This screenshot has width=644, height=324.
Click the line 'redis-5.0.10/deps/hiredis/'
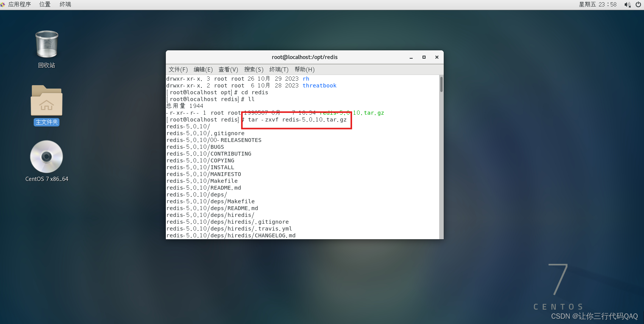(211, 215)
